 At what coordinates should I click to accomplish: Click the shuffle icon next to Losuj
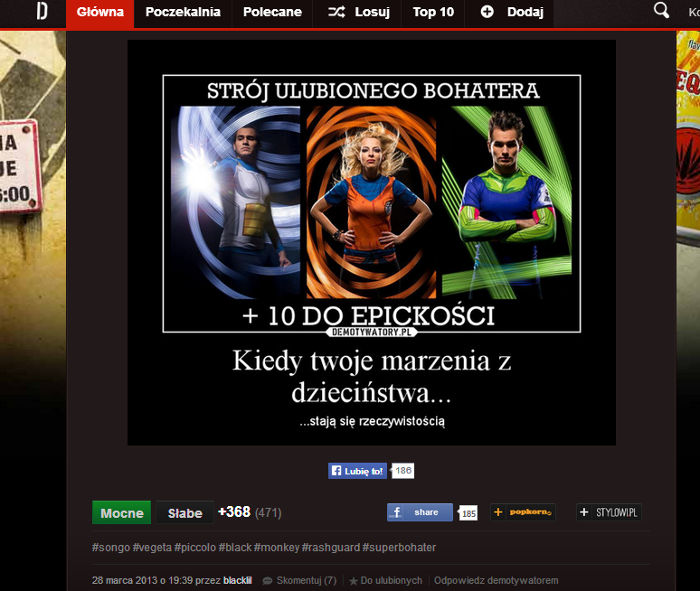(336, 13)
